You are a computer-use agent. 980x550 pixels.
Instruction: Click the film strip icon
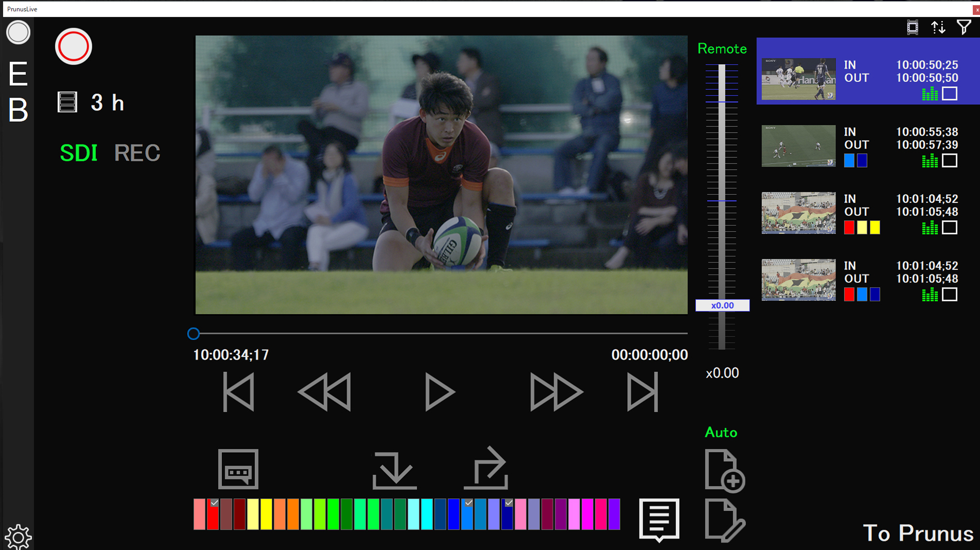(912, 27)
